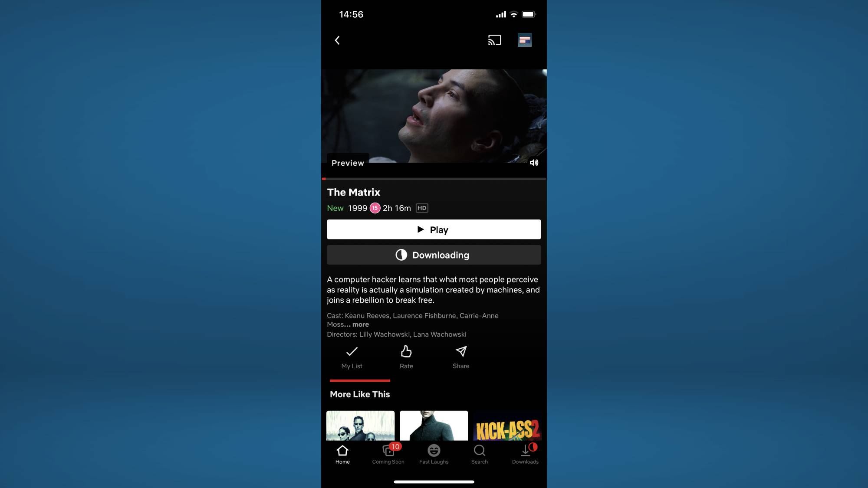Image resolution: width=868 pixels, height=488 pixels.
Task: Tap the Share send icon
Action: (461, 351)
